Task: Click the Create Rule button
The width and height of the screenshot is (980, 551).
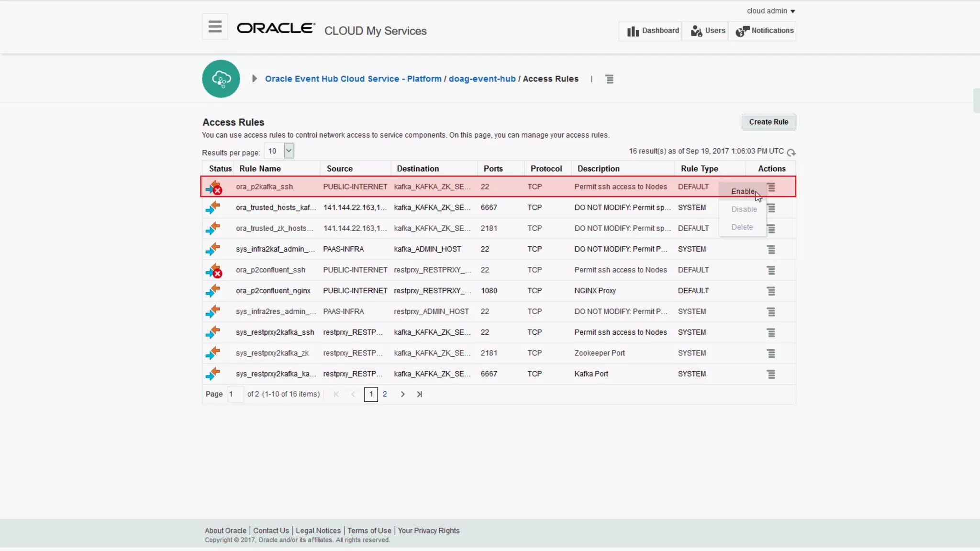Action: tap(768, 122)
